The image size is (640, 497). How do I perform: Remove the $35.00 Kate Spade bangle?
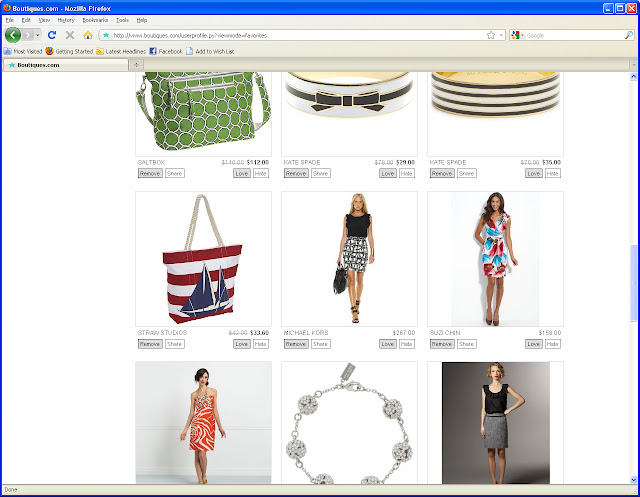click(x=442, y=173)
